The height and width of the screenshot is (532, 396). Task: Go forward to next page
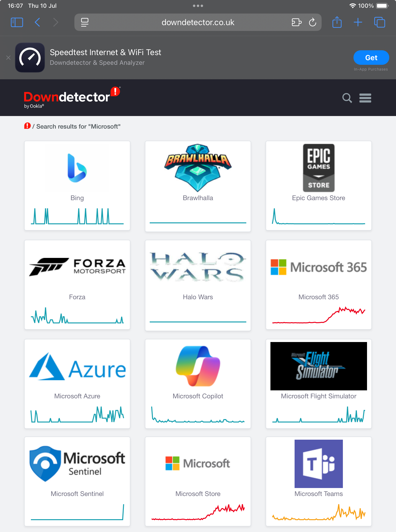(56, 22)
